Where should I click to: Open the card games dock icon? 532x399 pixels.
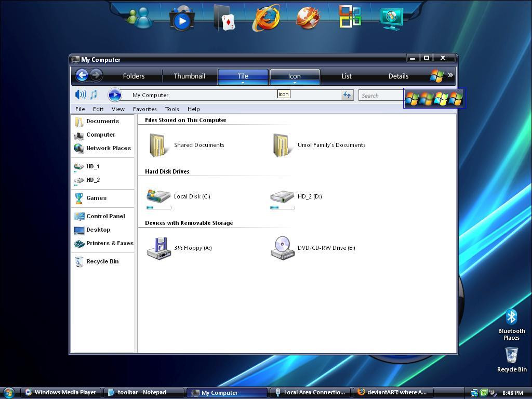(x=224, y=18)
